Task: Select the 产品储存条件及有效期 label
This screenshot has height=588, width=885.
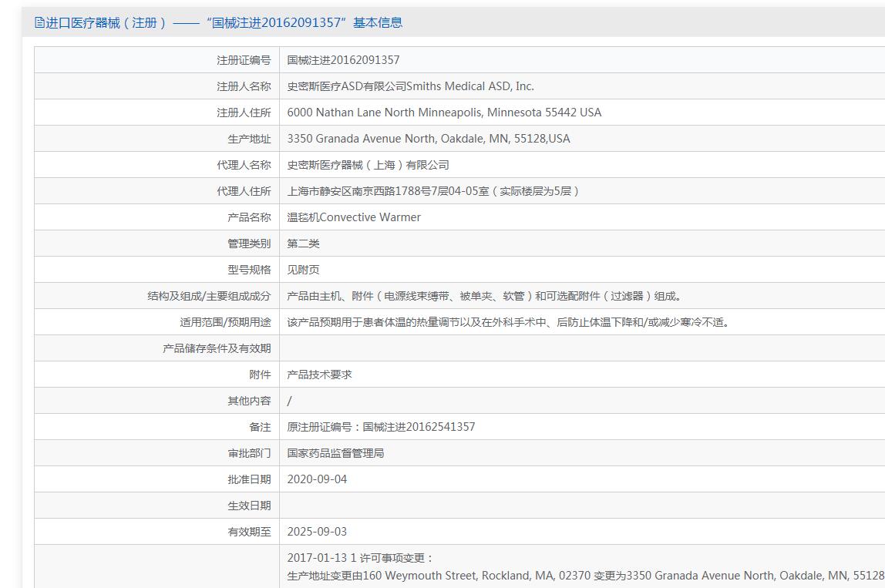Action: point(217,349)
